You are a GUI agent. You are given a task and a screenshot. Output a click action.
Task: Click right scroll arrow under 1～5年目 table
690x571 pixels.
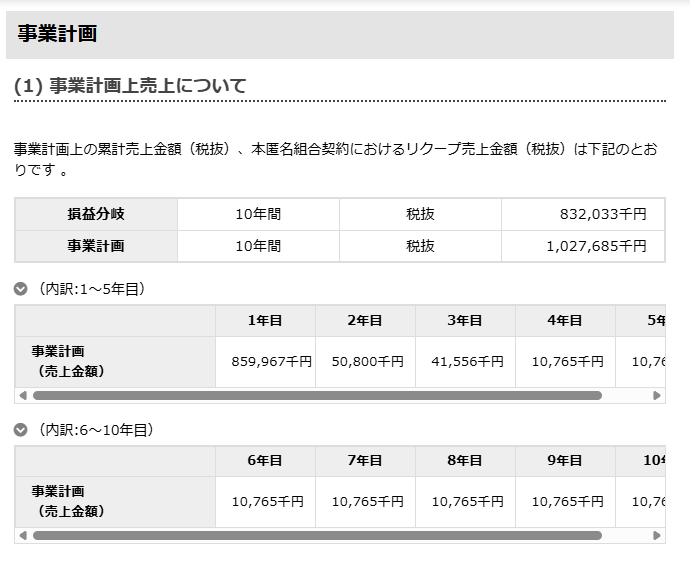pyautogui.click(x=657, y=396)
